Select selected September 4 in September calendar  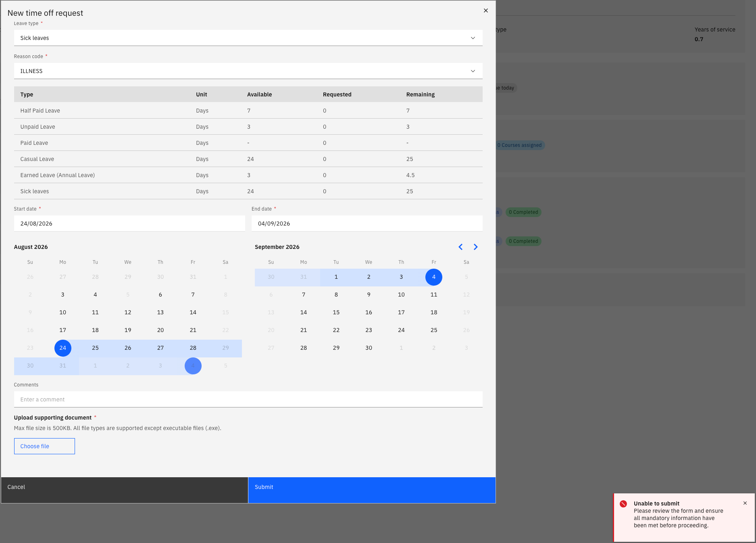click(x=434, y=277)
